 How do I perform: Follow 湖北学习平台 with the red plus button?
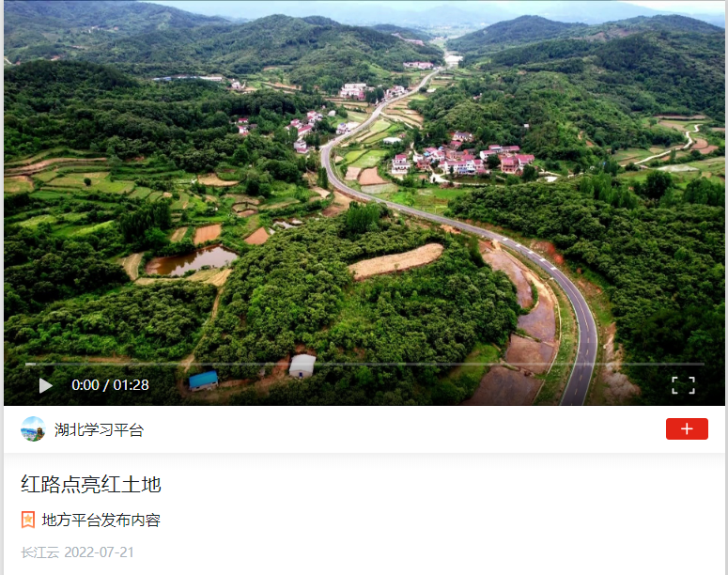pos(687,428)
